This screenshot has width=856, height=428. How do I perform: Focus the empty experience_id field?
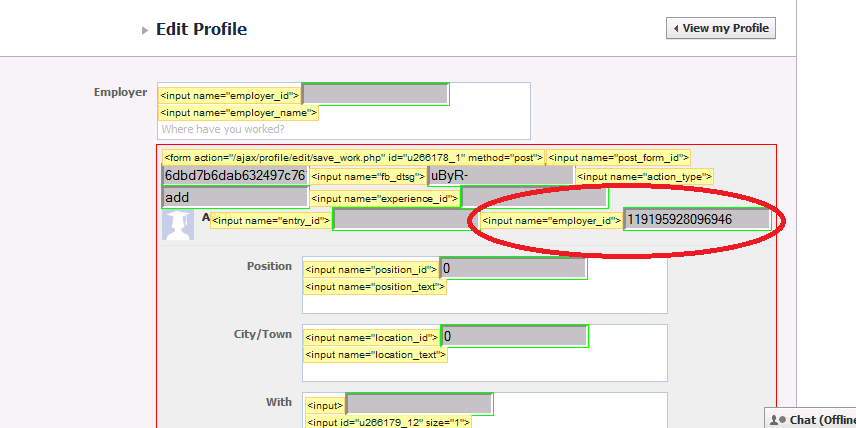(534, 198)
